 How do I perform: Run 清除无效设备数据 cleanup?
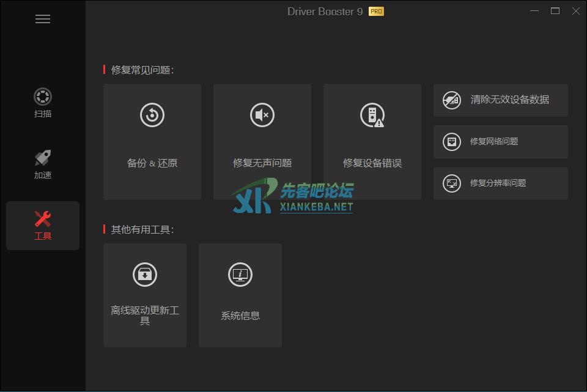pyautogui.click(x=510, y=100)
